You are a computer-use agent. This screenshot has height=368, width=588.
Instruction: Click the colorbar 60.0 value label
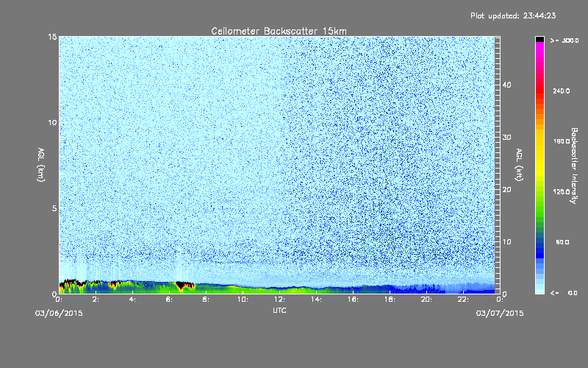point(562,242)
